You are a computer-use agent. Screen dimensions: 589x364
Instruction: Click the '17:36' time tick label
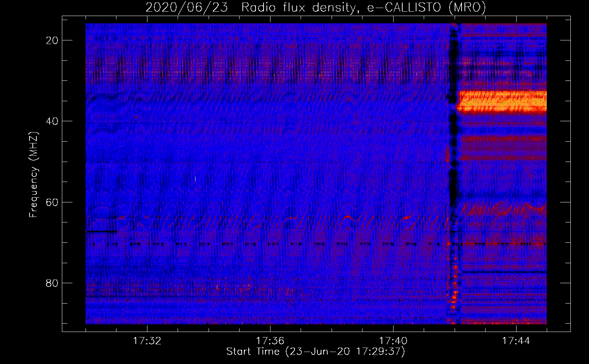point(270,341)
